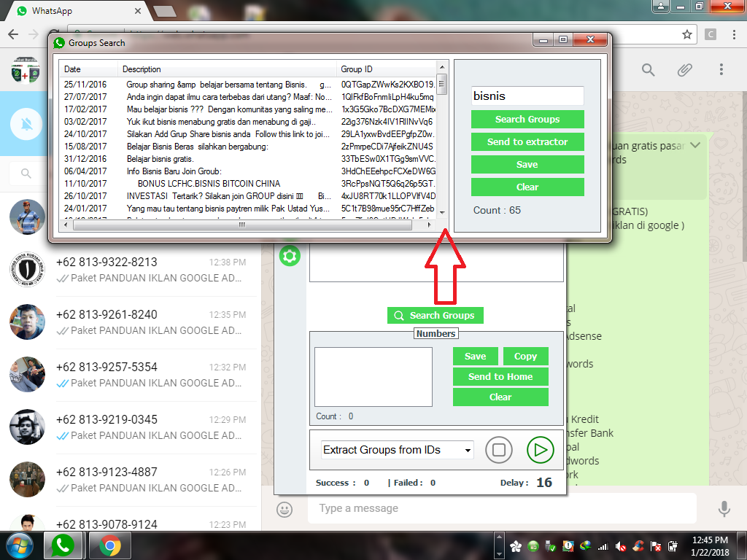747x560 pixels.
Task: Open the Windows Start button
Action: [x=19, y=545]
